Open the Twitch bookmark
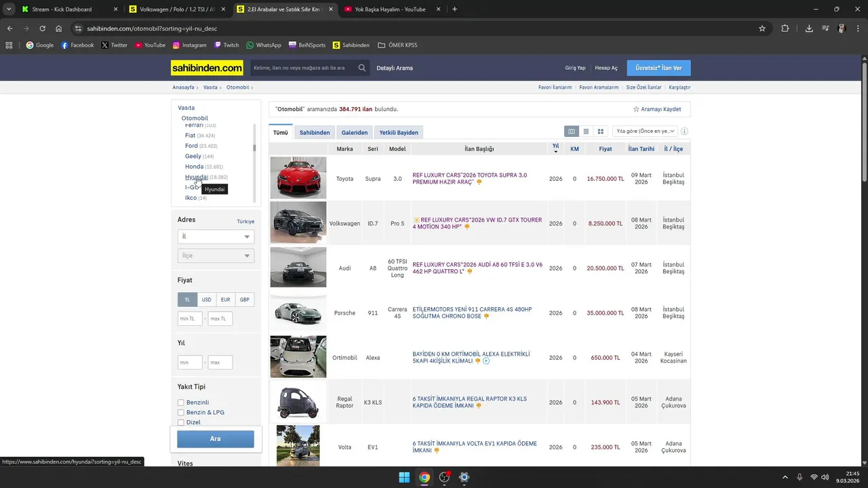Screen dimensions: 868x488 pos(226,45)
